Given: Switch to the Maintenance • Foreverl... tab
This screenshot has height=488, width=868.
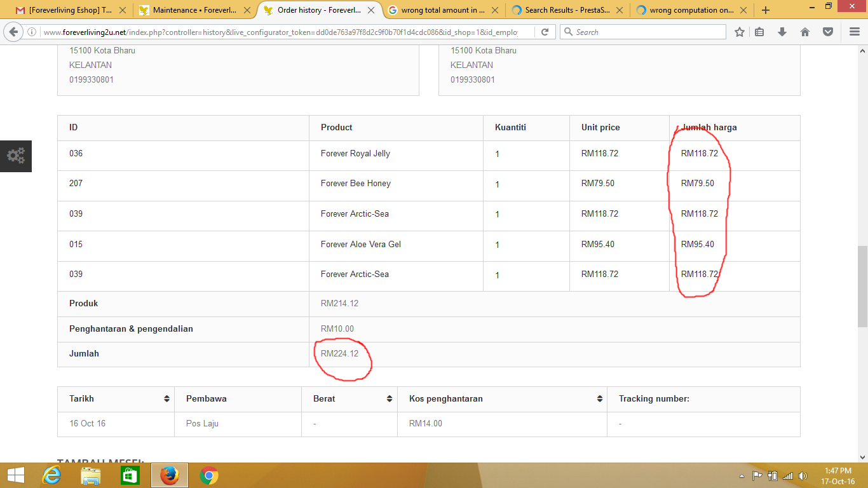Looking at the screenshot, I should tap(194, 10).
